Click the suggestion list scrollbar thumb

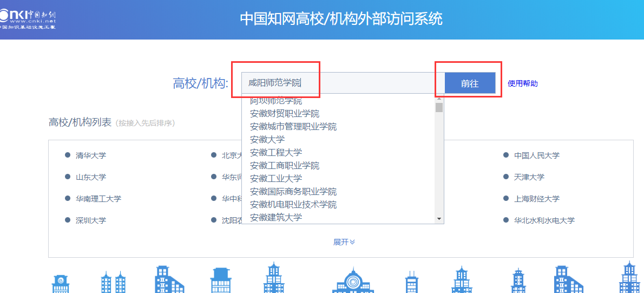click(439, 107)
